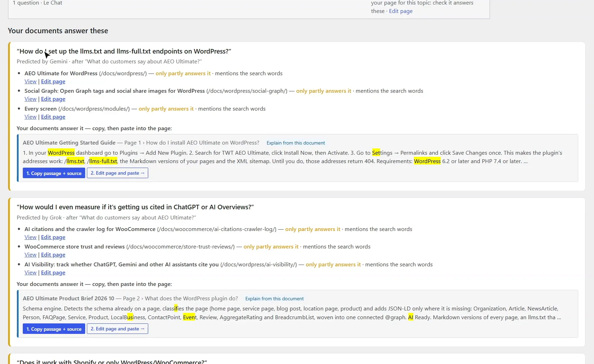View WooCommerce store trust and reviews doc

pyautogui.click(x=30, y=255)
